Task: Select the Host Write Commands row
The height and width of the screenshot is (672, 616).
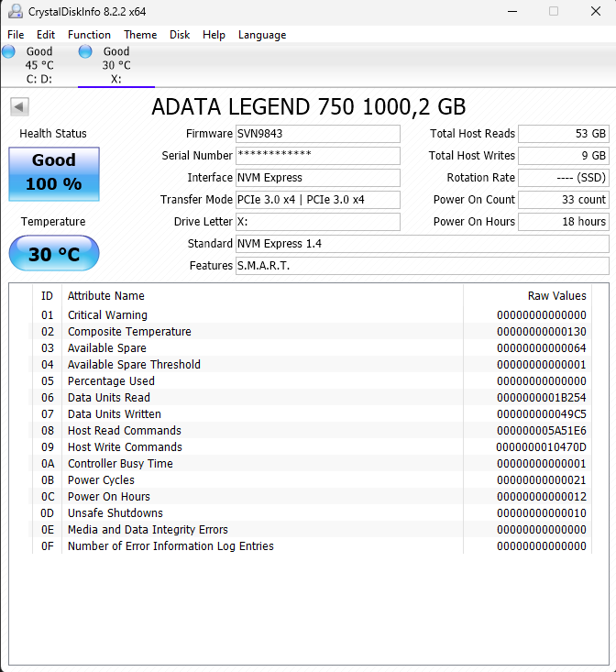Action: coord(310,447)
